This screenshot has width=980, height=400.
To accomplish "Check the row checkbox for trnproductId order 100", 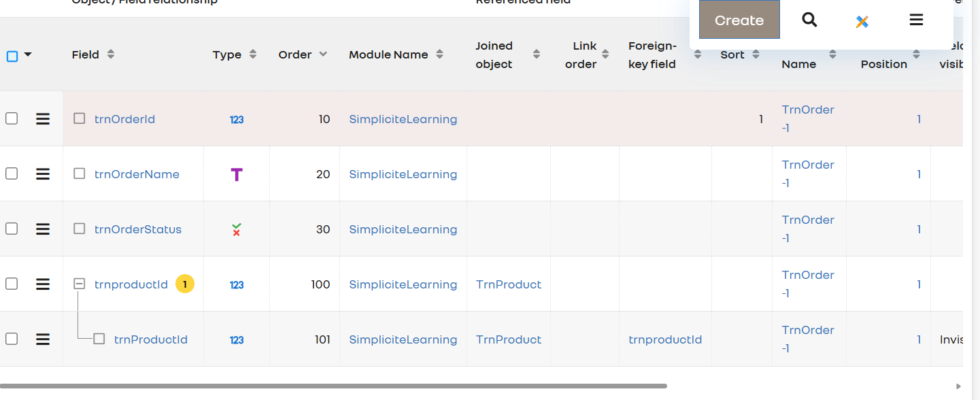I will (12, 284).
